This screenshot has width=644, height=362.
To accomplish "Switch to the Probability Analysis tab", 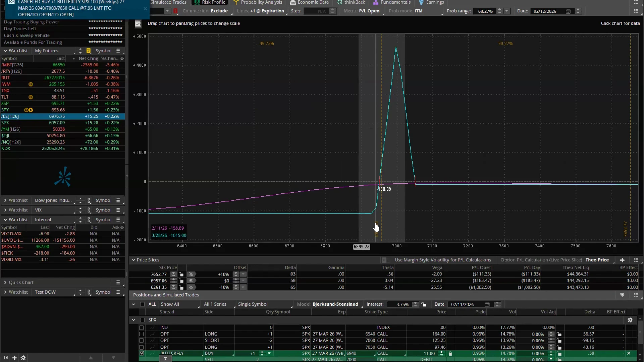I will click(258, 2).
